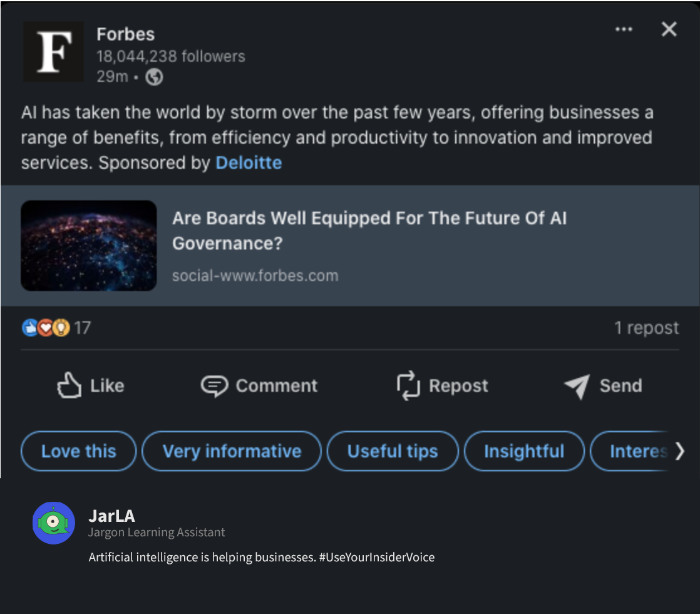Viewport: 700px width, 614px height.
Task: Click the social-www.forbes.com source text
Action: (255, 276)
